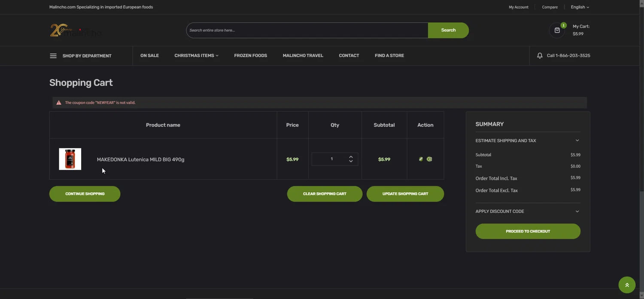Go to On Sale page
Viewport: 644px width, 299px height.
(x=149, y=55)
